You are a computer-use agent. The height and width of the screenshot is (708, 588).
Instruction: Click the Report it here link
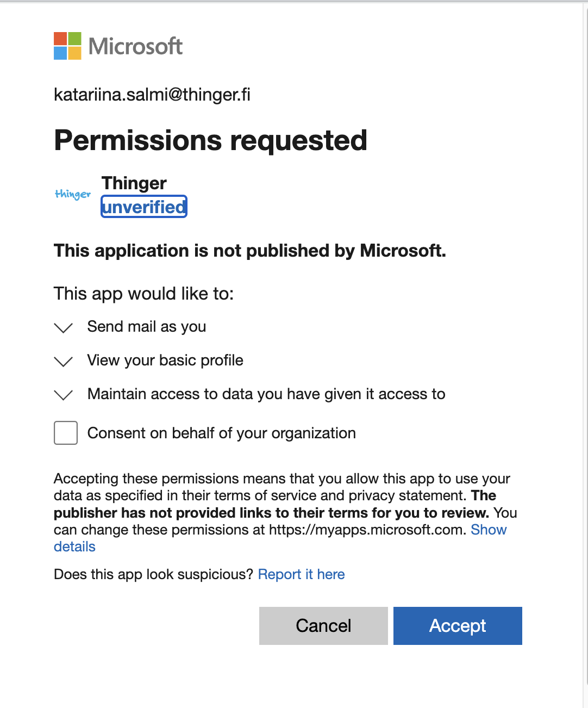[x=301, y=574]
